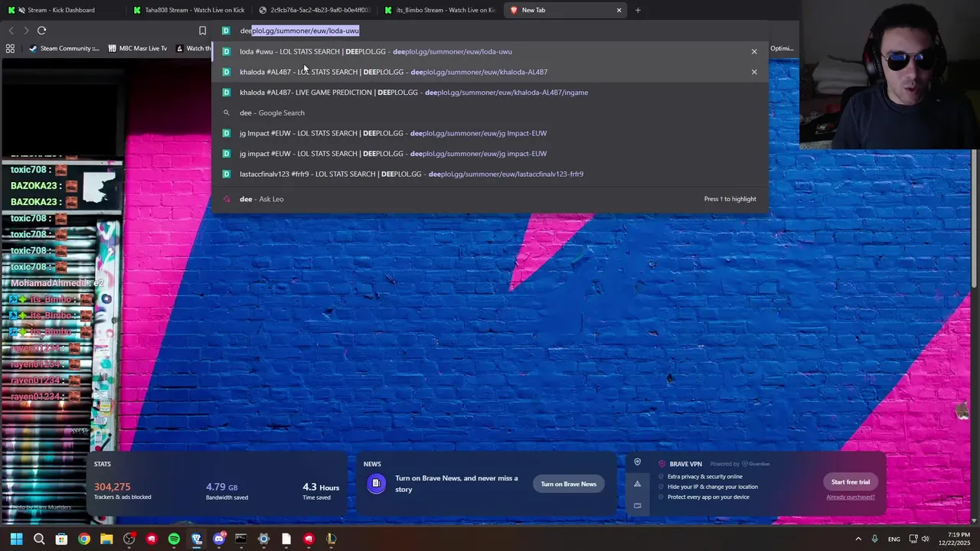
Task: Open the 2c9cb76a-5ac2 tab
Action: pos(315,10)
